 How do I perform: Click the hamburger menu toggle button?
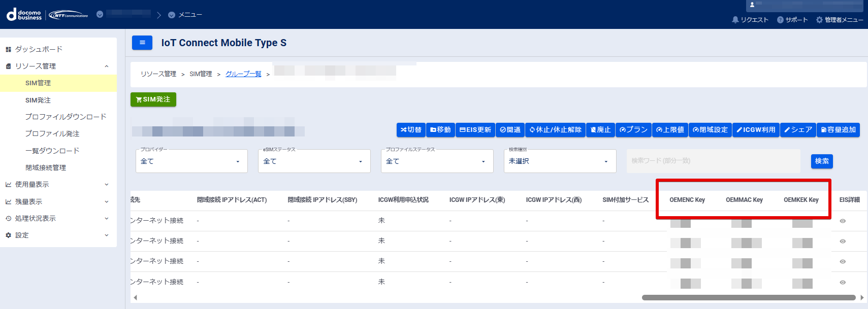pos(142,43)
